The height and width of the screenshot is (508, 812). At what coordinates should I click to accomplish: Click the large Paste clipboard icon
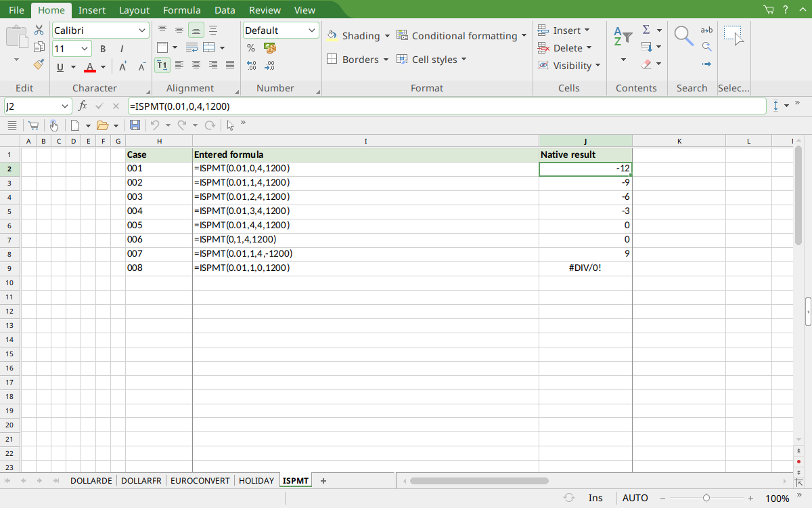tap(17, 36)
